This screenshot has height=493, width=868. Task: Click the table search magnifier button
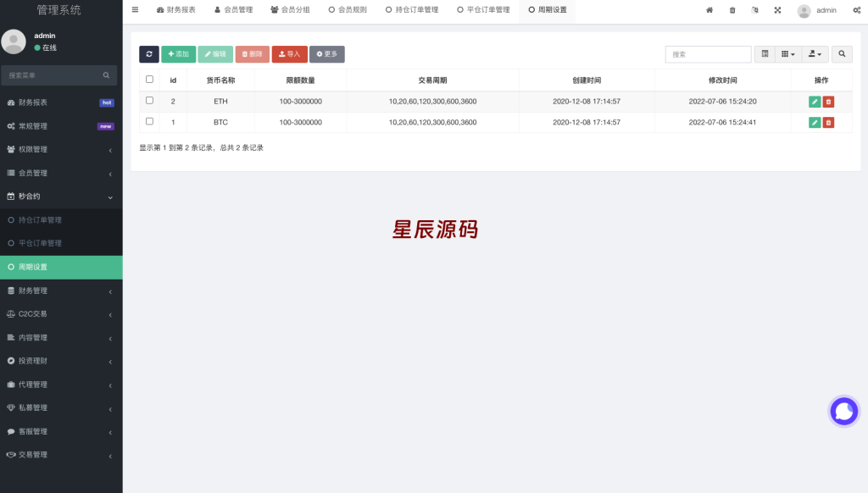tap(842, 54)
